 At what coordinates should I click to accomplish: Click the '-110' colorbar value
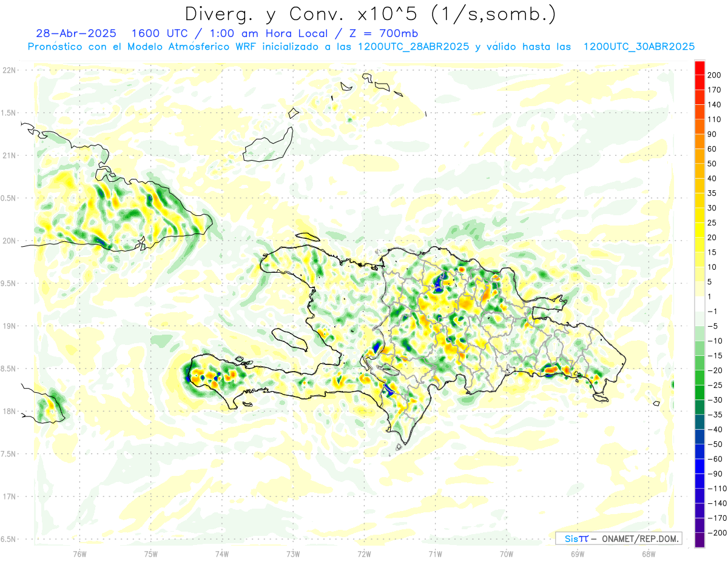716,488
